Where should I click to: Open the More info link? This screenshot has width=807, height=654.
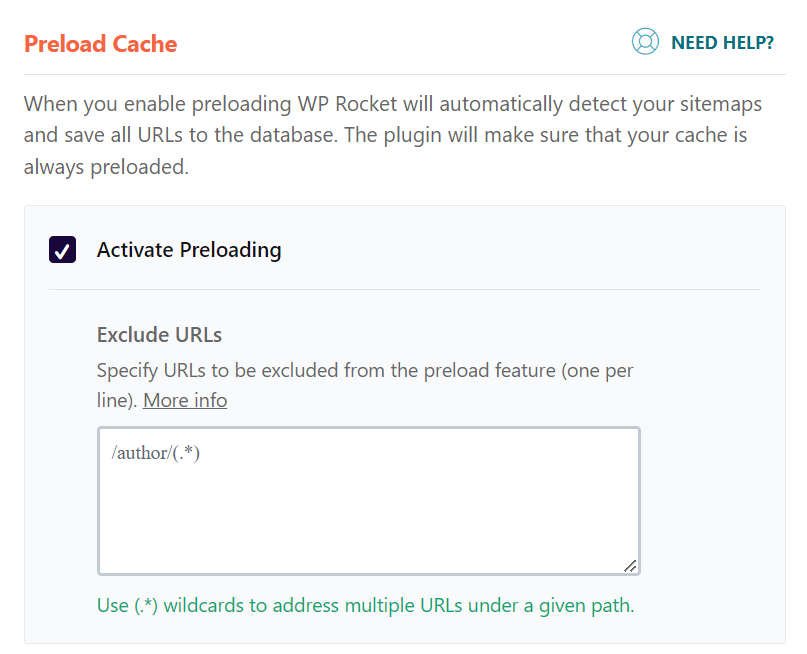pyautogui.click(x=185, y=400)
